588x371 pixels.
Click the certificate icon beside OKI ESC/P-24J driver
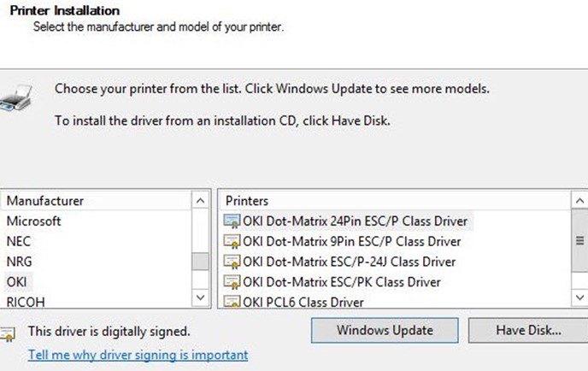coord(232,262)
